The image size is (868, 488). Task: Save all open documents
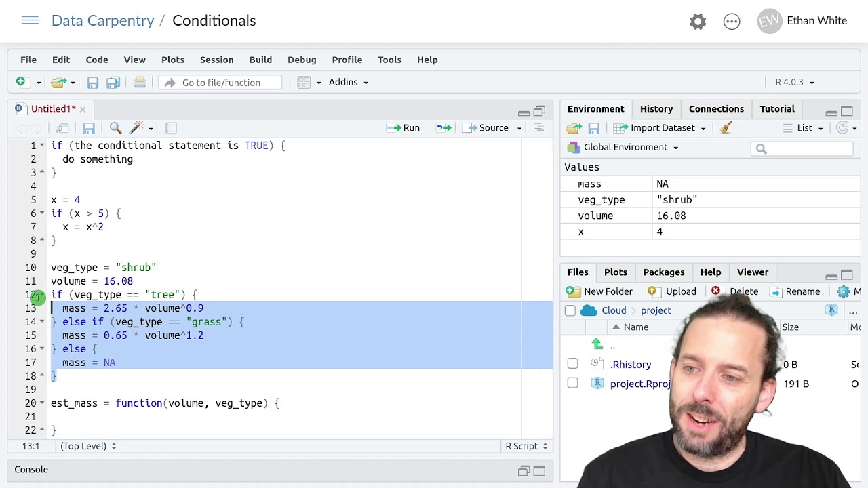(113, 83)
